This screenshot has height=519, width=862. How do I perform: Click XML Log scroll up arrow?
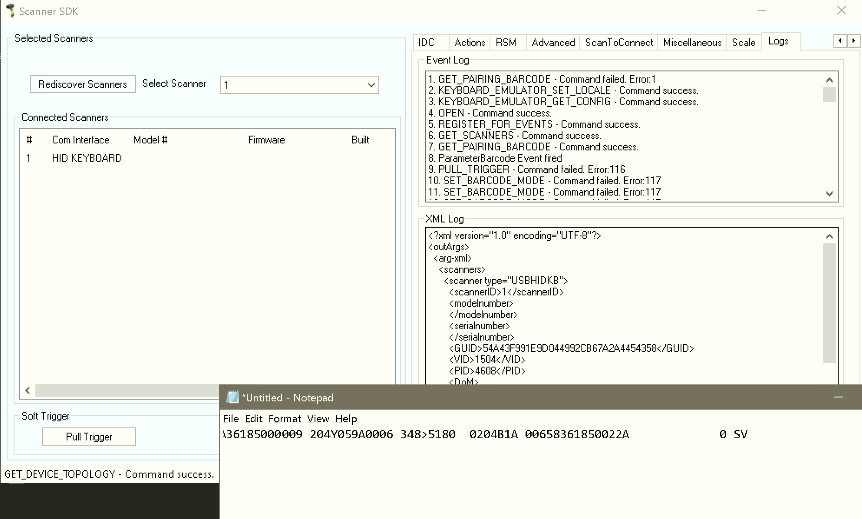point(830,236)
